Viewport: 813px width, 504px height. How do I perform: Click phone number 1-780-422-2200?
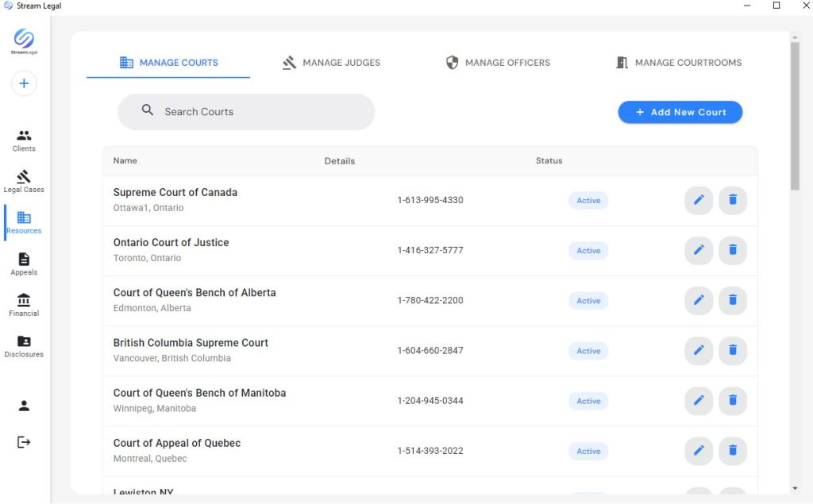point(430,301)
